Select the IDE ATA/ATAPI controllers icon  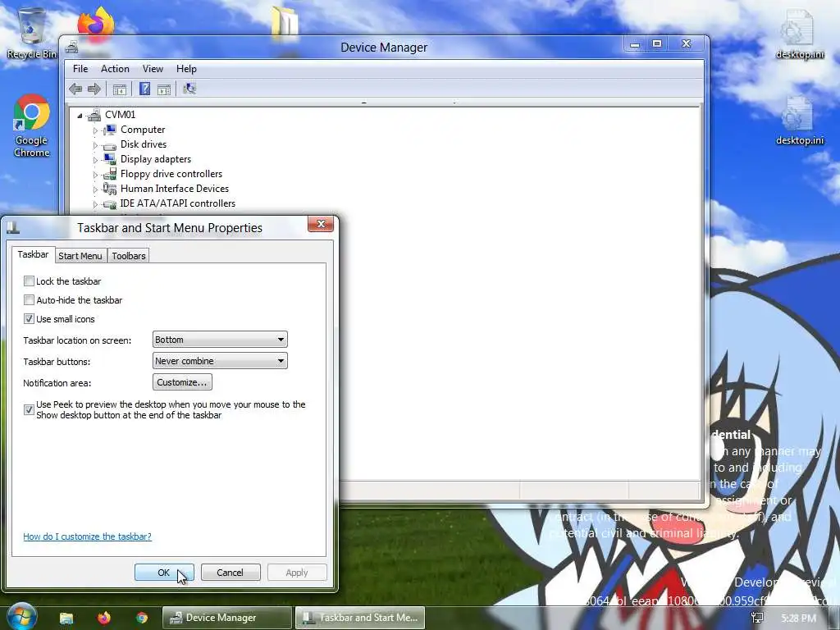110,204
